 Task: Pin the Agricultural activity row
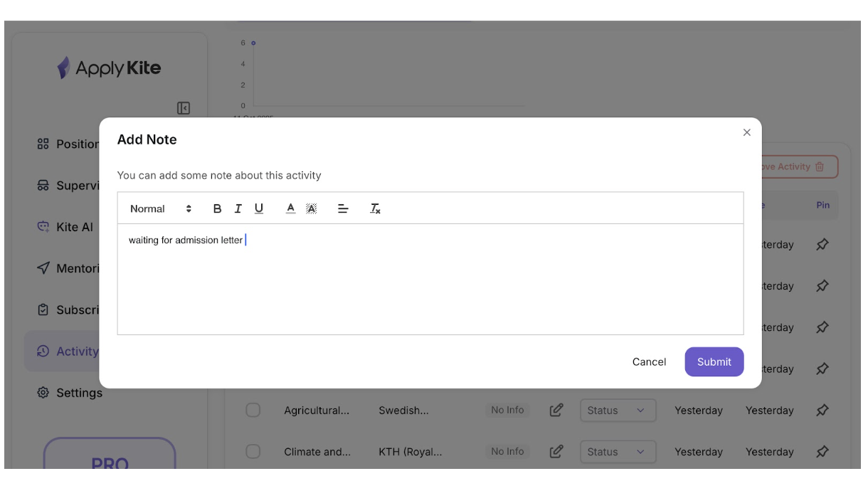click(x=822, y=411)
